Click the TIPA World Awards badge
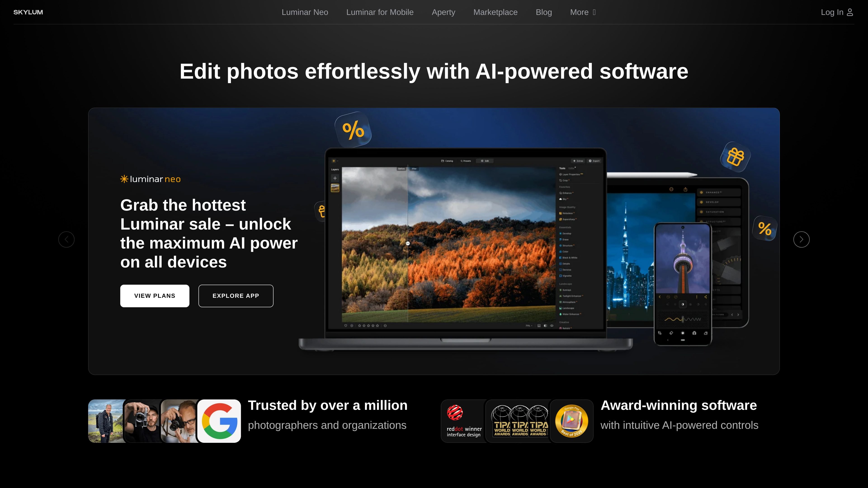The height and width of the screenshot is (488, 868). tap(518, 421)
